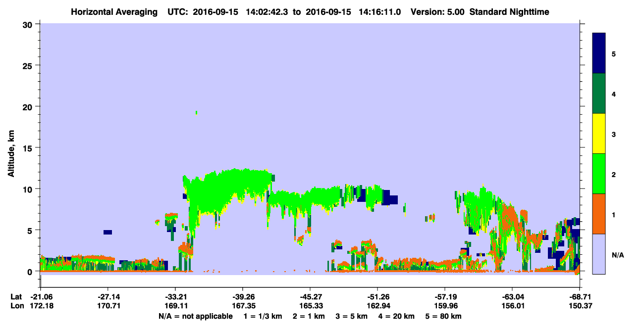The image size is (644, 330).
Task: Click the dark green color bar segment 4
Action: 599,94
